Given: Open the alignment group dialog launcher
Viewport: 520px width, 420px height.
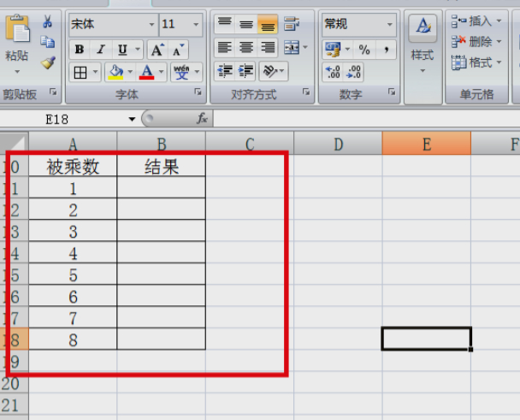Looking at the screenshot, I should click(x=306, y=92).
